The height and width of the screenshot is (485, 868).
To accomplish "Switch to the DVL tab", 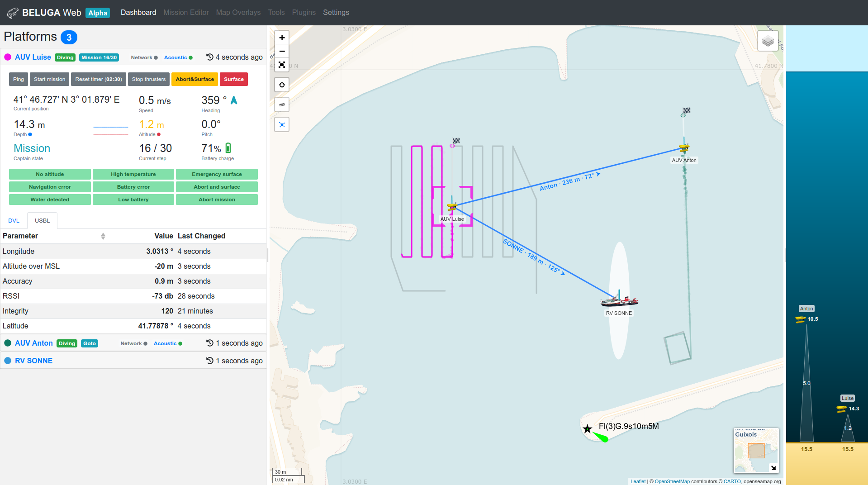I will tap(14, 221).
